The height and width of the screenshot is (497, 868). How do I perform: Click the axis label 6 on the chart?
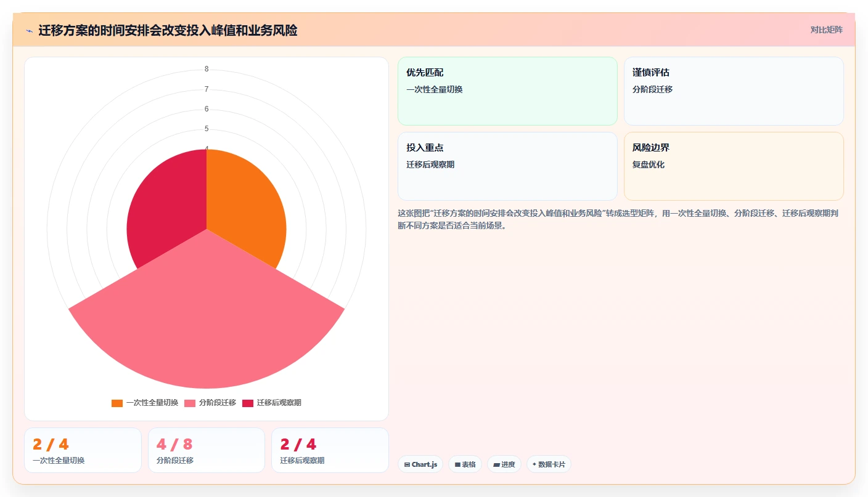point(207,109)
